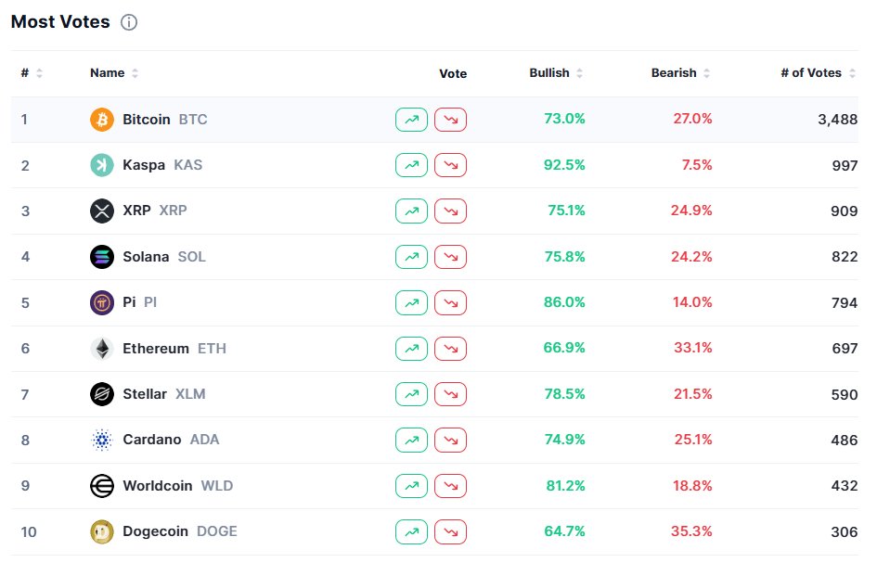Click the Solana logo icon
Screen dimensions: 890x588
click(102, 257)
